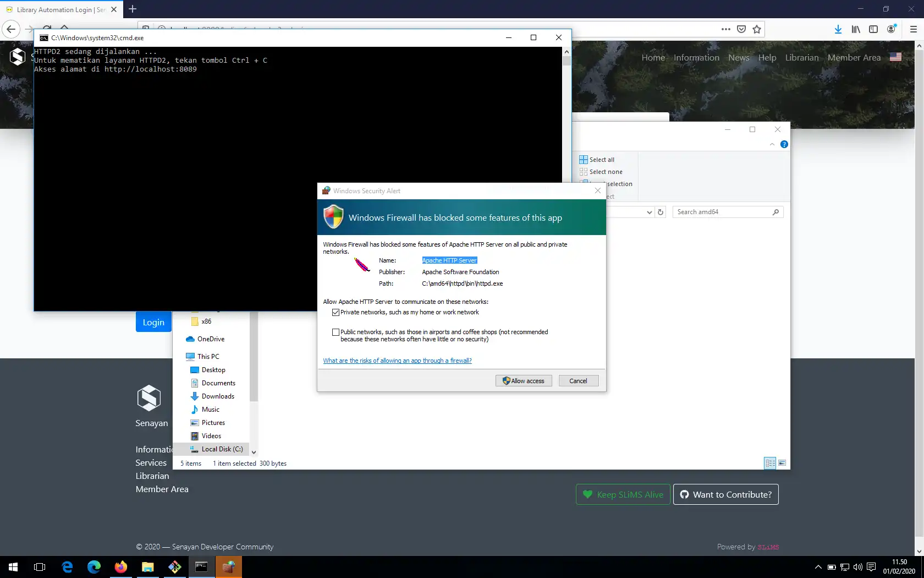Allow private networks for Apache HTTP Server
924x578 pixels.
point(335,312)
